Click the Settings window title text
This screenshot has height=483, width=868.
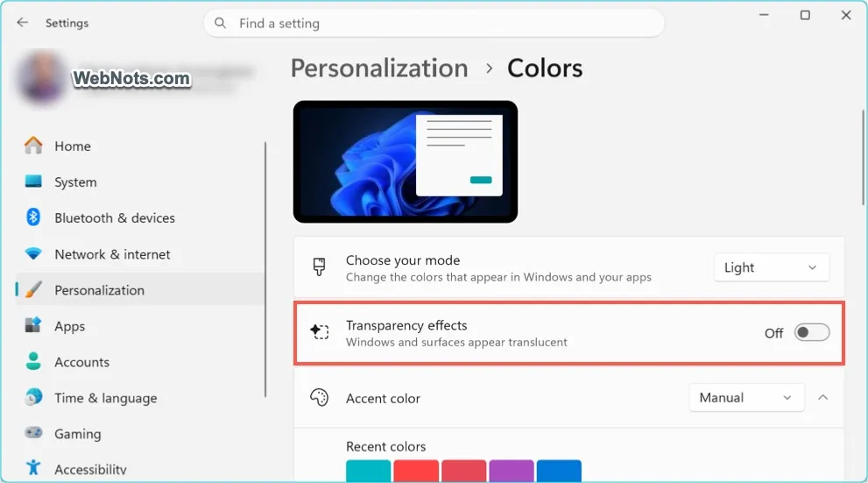coord(67,23)
